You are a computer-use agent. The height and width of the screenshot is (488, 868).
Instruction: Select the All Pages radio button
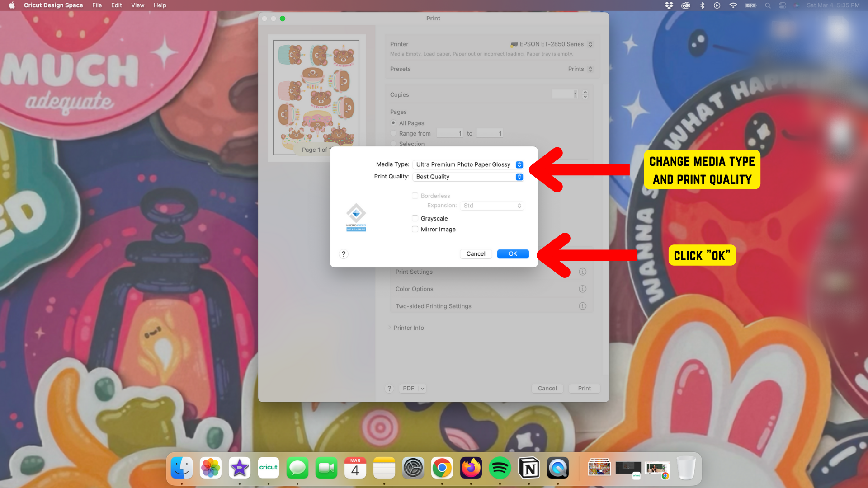(393, 123)
